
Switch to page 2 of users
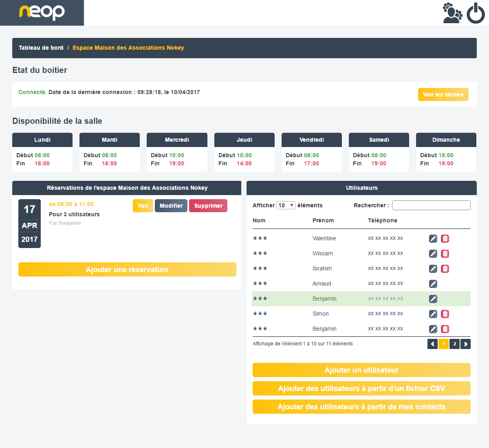454,344
